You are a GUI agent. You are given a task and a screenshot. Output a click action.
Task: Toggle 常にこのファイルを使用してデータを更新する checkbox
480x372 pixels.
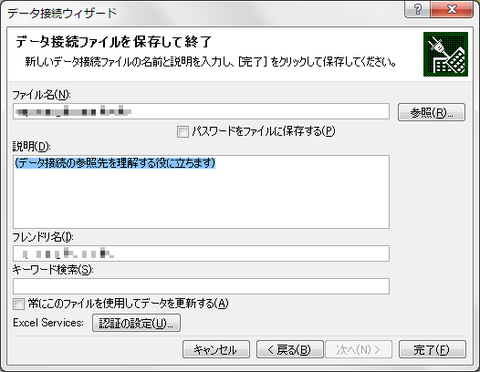coord(19,304)
